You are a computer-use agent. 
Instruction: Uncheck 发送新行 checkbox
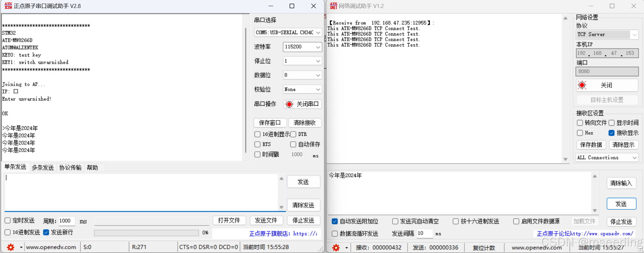(x=46, y=232)
